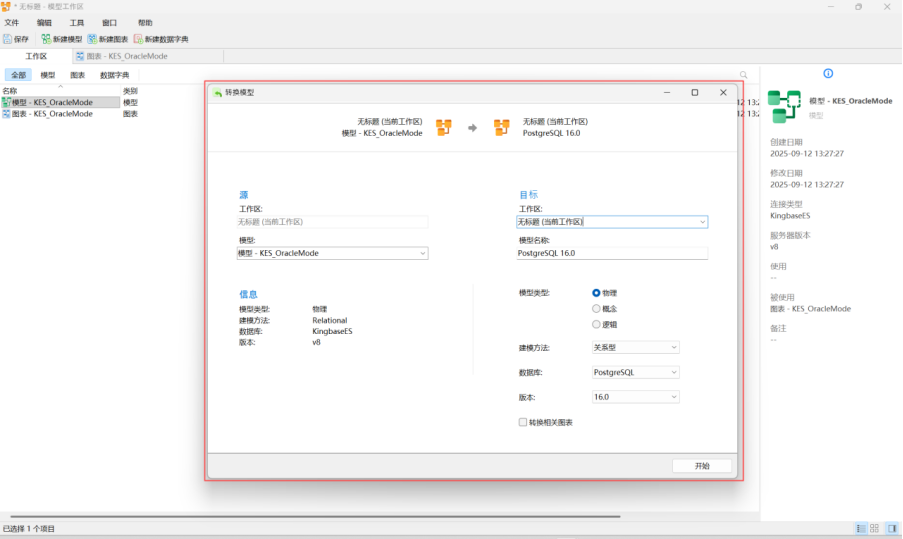Switch to list view in the status bar

point(860,528)
